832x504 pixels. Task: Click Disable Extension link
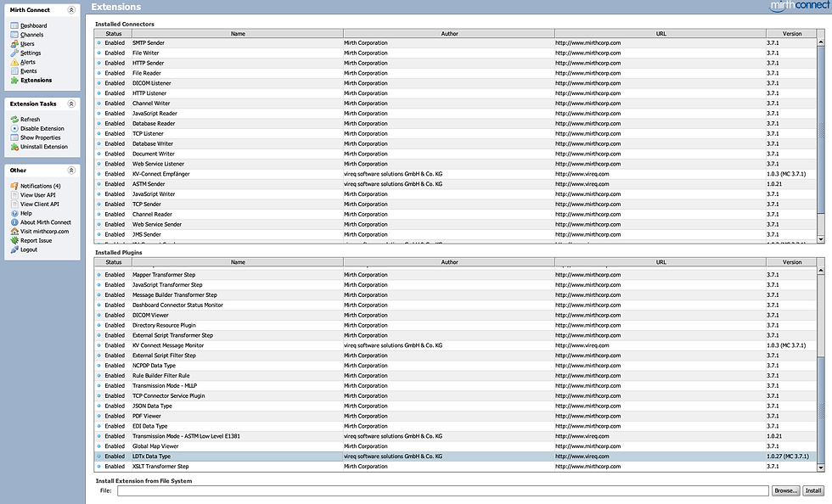tap(42, 128)
